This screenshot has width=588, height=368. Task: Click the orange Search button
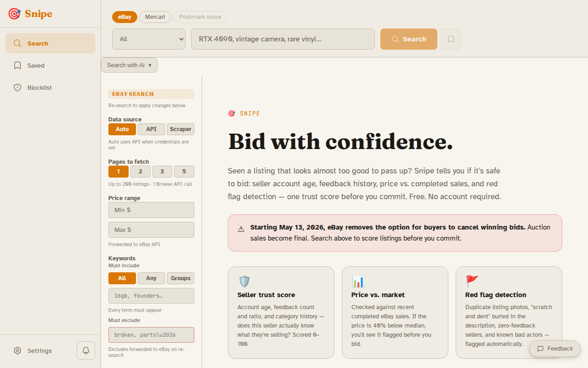[x=409, y=39]
